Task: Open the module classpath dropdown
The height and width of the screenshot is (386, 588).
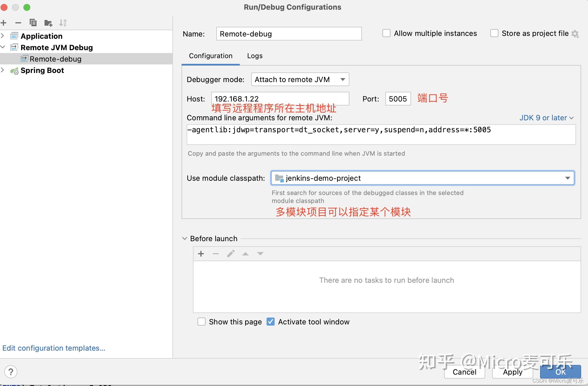Action: tap(568, 178)
